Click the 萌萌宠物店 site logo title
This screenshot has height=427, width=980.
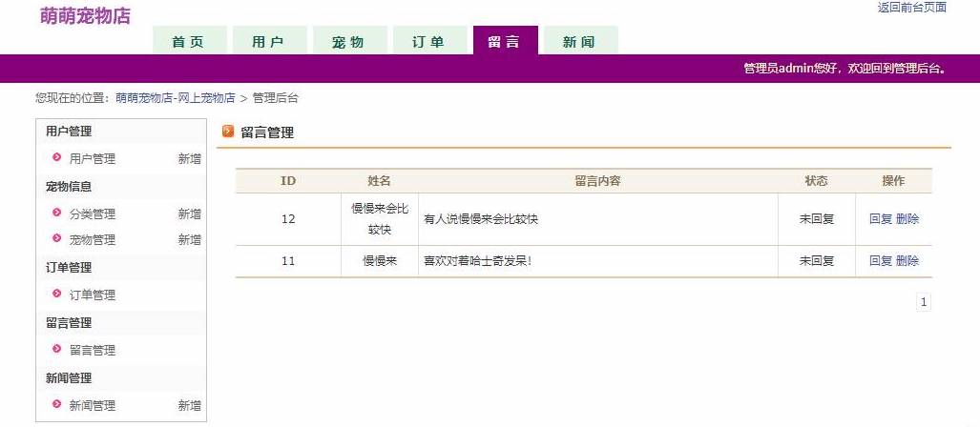[x=85, y=16]
